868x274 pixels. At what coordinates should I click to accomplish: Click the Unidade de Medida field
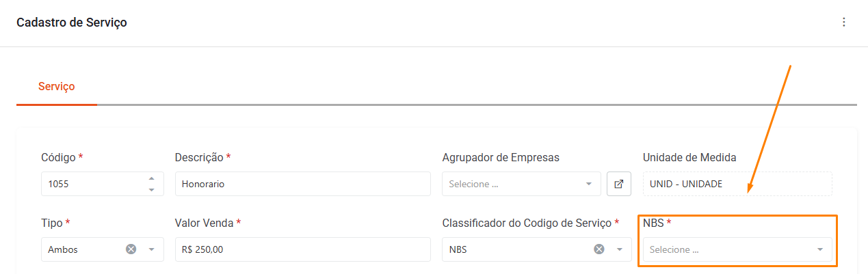coord(737,184)
